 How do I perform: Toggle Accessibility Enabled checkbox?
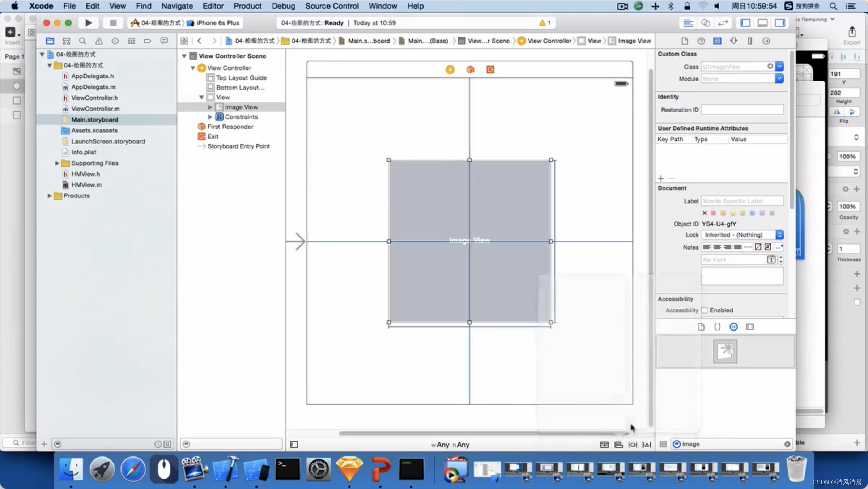(x=705, y=310)
